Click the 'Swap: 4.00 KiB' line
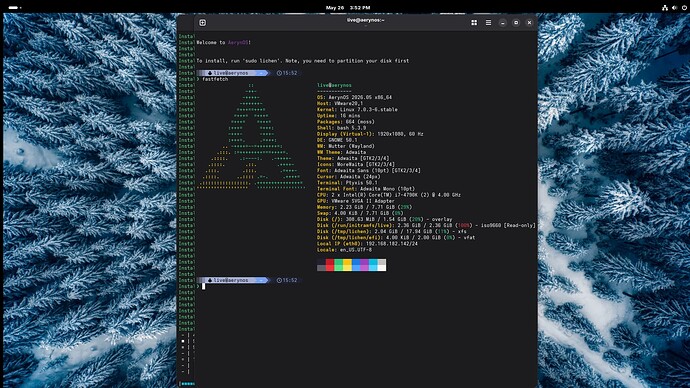The height and width of the screenshot is (388, 690). tap(360, 213)
